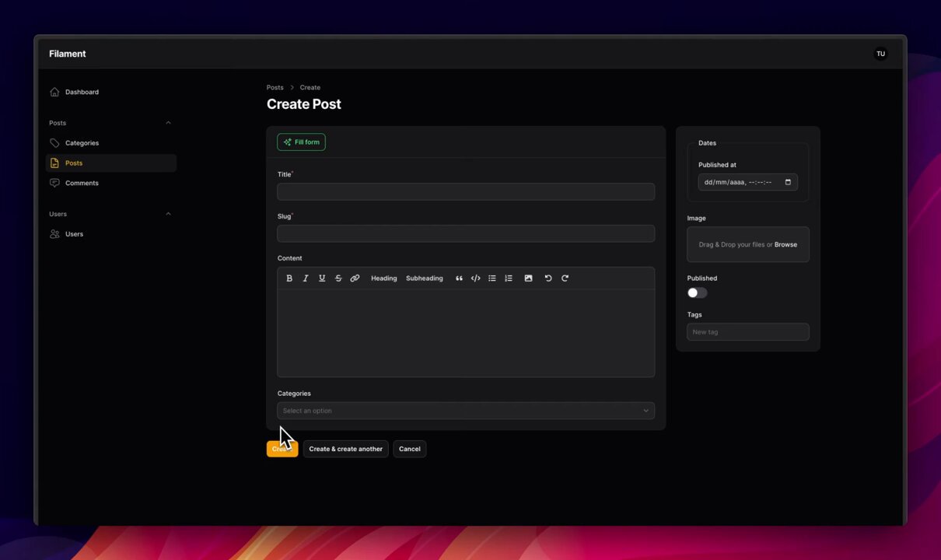
Task: Apply strikethrough formatting
Action: (x=338, y=278)
